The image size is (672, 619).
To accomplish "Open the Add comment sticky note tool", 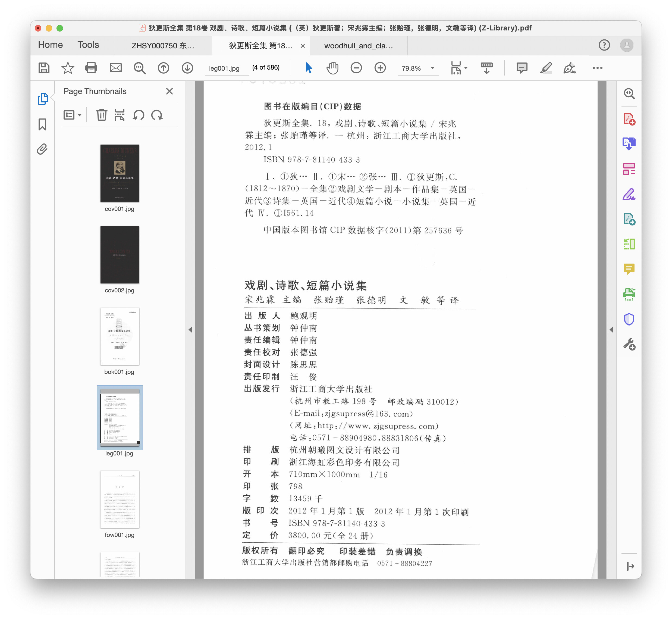I will (x=522, y=68).
